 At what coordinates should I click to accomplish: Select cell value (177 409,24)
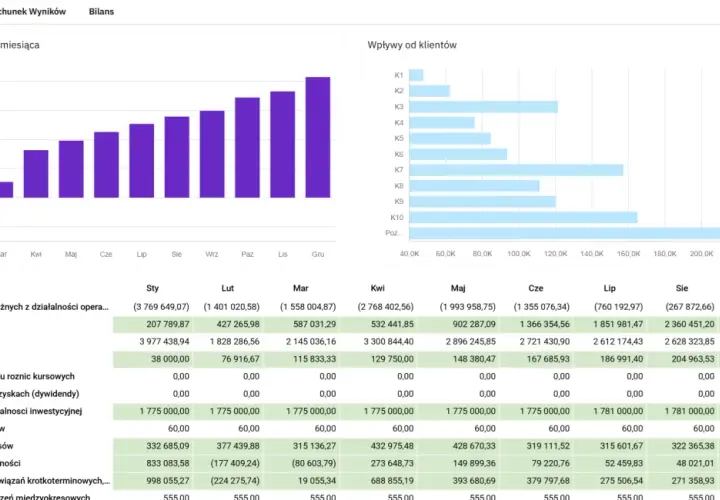[x=235, y=463]
